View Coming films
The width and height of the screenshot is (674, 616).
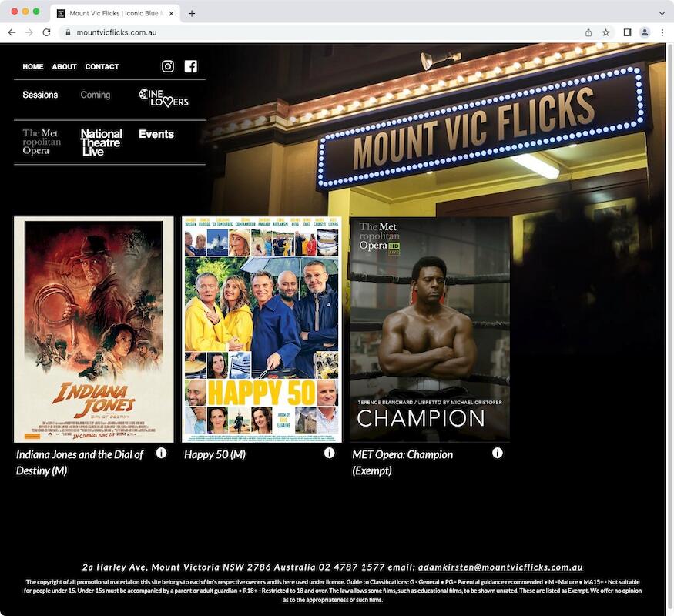[x=96, y=95]
